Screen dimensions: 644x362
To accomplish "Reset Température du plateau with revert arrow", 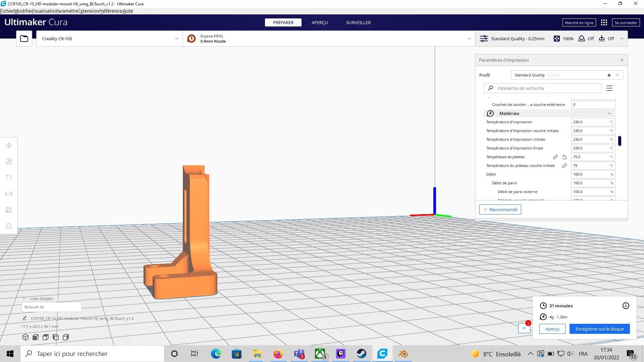I will 565,157.
